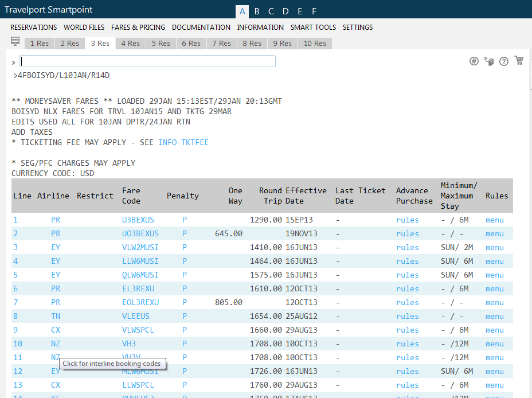Viewport: 532px width, 398px height.
Task: Select the 9 Res tab
Action: [x=282, y=44]
